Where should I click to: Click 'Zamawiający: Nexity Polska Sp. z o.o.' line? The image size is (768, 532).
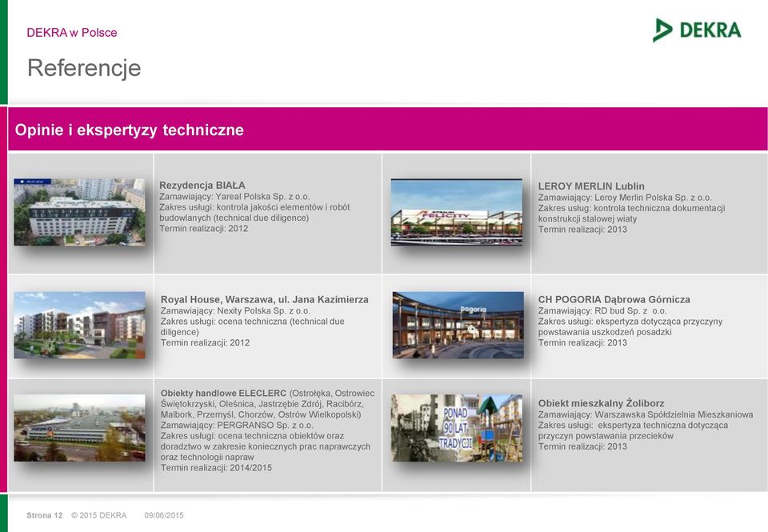[235, 310]
